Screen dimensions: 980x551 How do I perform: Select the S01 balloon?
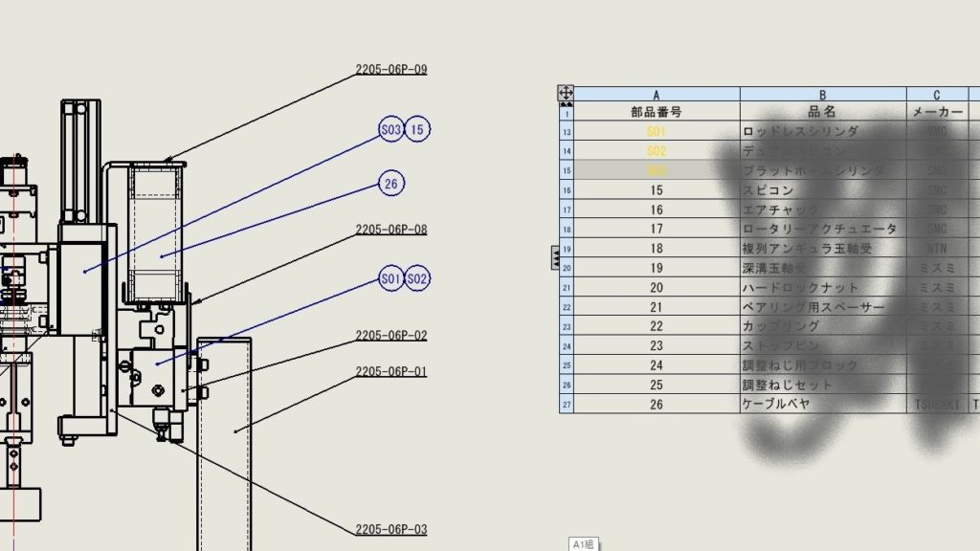pyautogui.click(x=390, y=279)
